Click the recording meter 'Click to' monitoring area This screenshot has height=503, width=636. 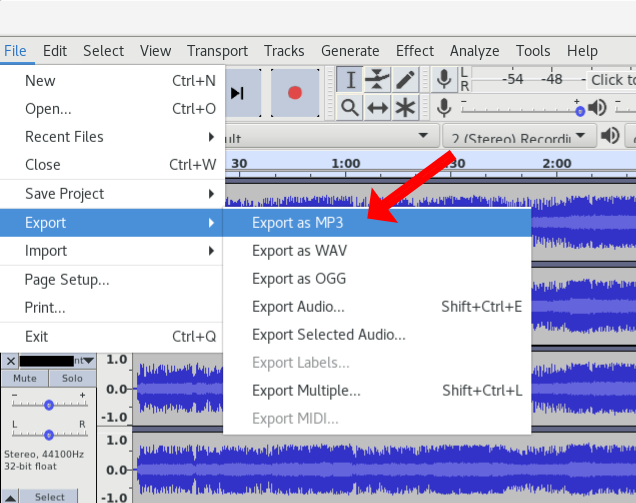tap(612, 80)
